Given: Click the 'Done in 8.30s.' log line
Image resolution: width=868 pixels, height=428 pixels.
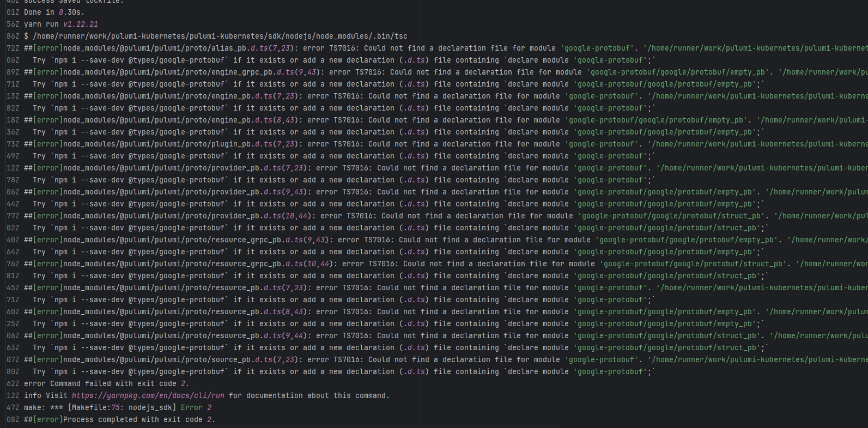Looking at the screenshot, I should 54,13.
